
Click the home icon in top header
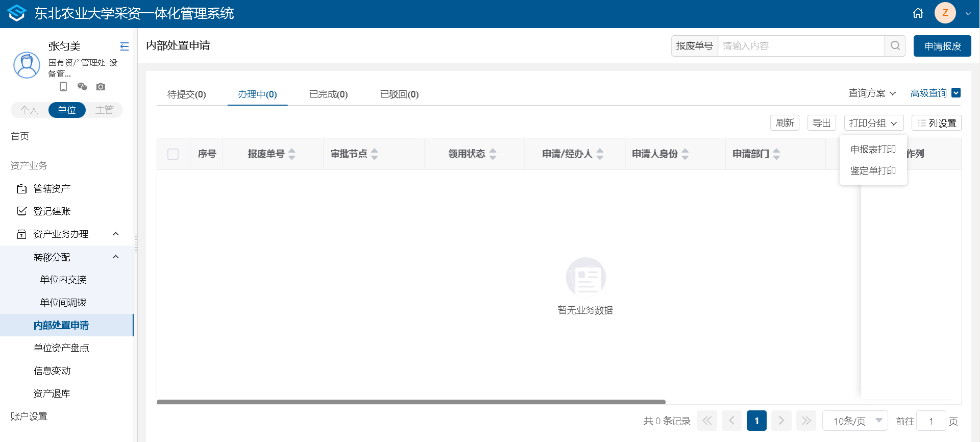[x=918, y=13]
